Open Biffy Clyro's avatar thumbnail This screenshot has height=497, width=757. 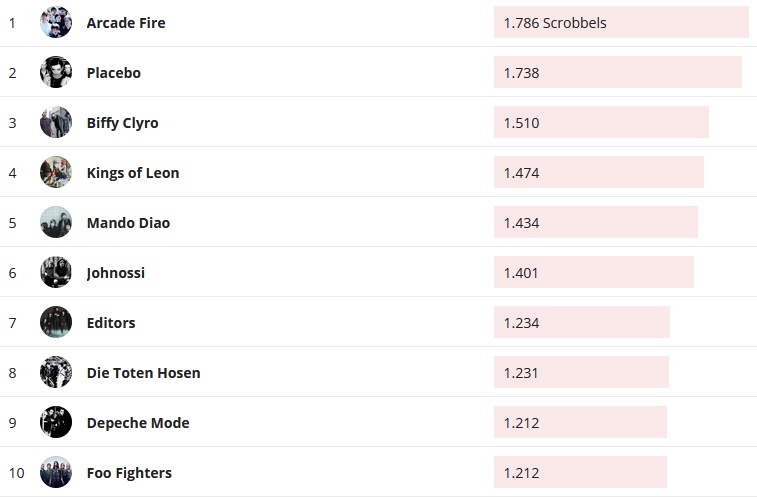tap(56, 122)
